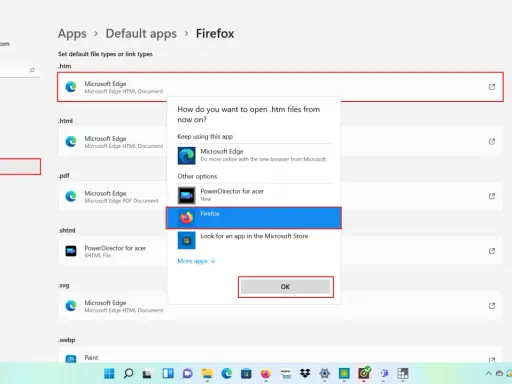Expand the More apps link
This screenshot has width=512, height=384.
coord(196,261)
